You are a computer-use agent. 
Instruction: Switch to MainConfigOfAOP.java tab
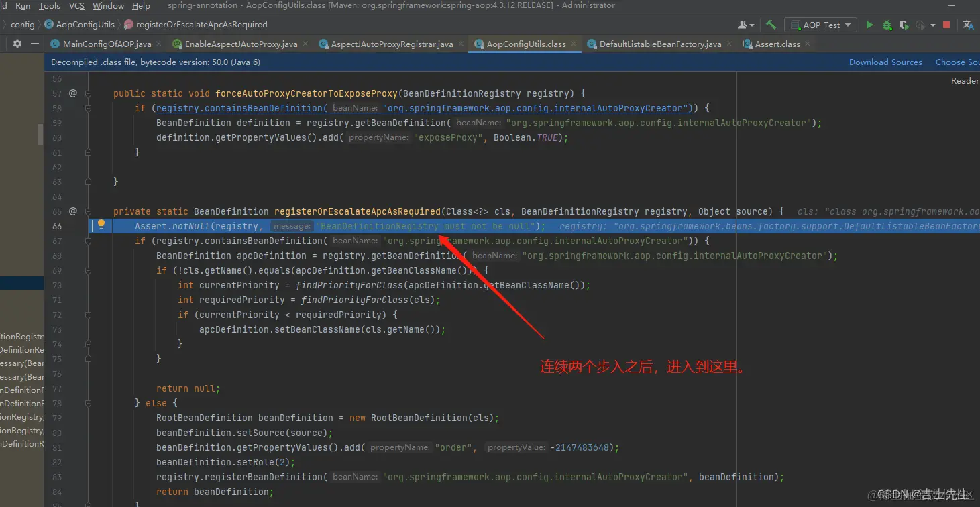[x=107, y=44]
